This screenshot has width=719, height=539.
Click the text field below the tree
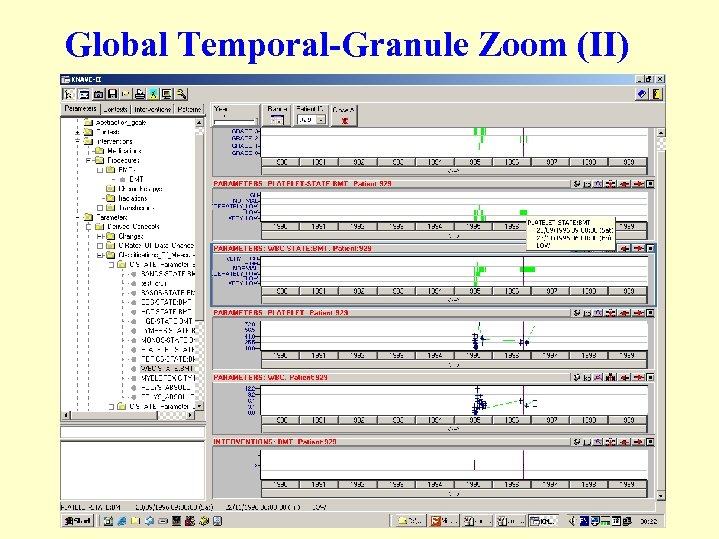click(x=133, y=432)
